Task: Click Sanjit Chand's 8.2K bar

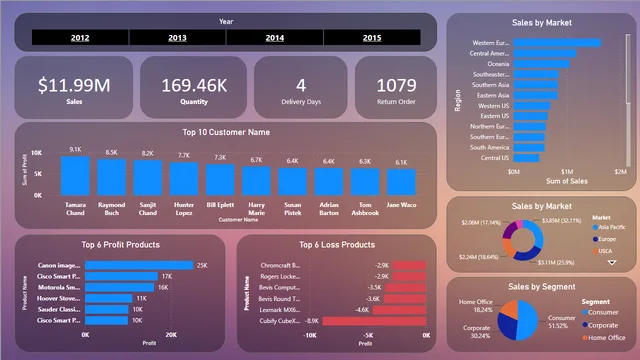Action: pyautogui.click(x=148, y=178)
